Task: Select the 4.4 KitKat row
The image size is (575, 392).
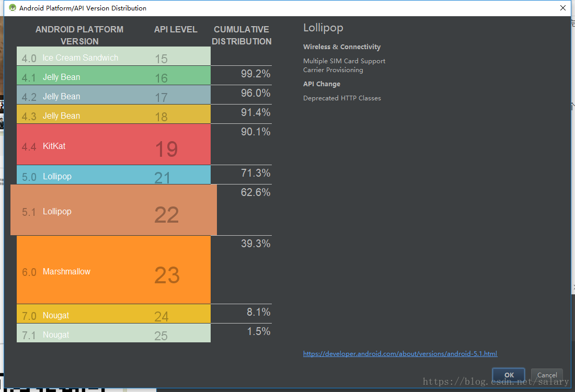Action: pyautogui.click(x=113, y=144)
